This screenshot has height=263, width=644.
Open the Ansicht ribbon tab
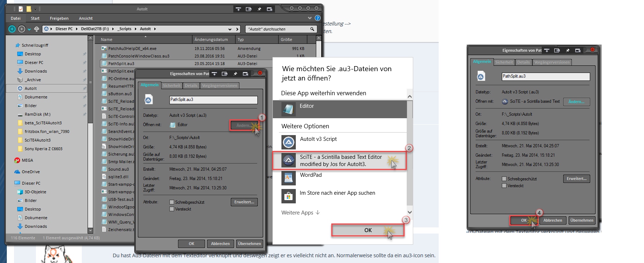[85, 18]
